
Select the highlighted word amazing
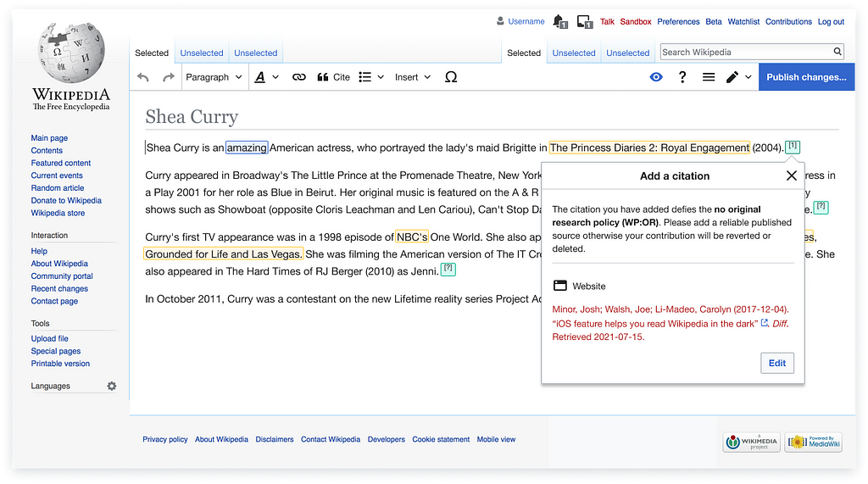[x=247, y=147]
